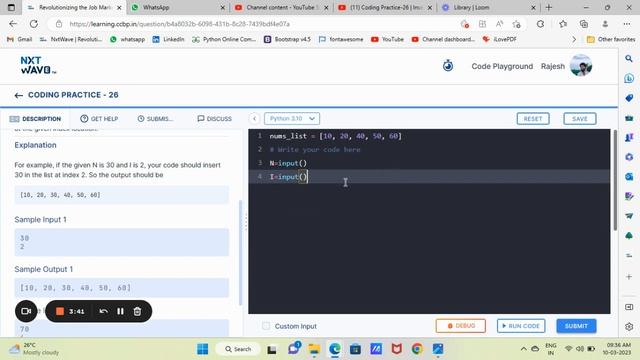Screen dimensions: 640x360
Task: Click the code editor vertical scrollbar
Action: 614,180
